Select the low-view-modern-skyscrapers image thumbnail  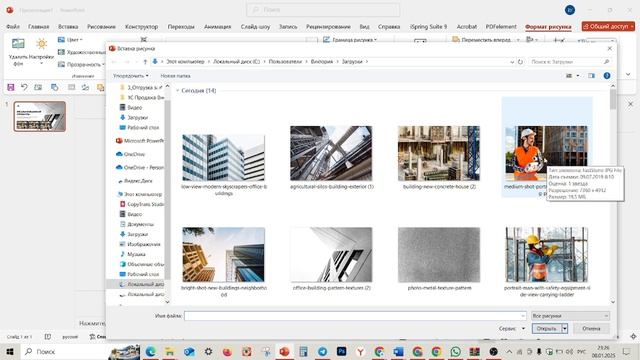click(x=224, y=158)
